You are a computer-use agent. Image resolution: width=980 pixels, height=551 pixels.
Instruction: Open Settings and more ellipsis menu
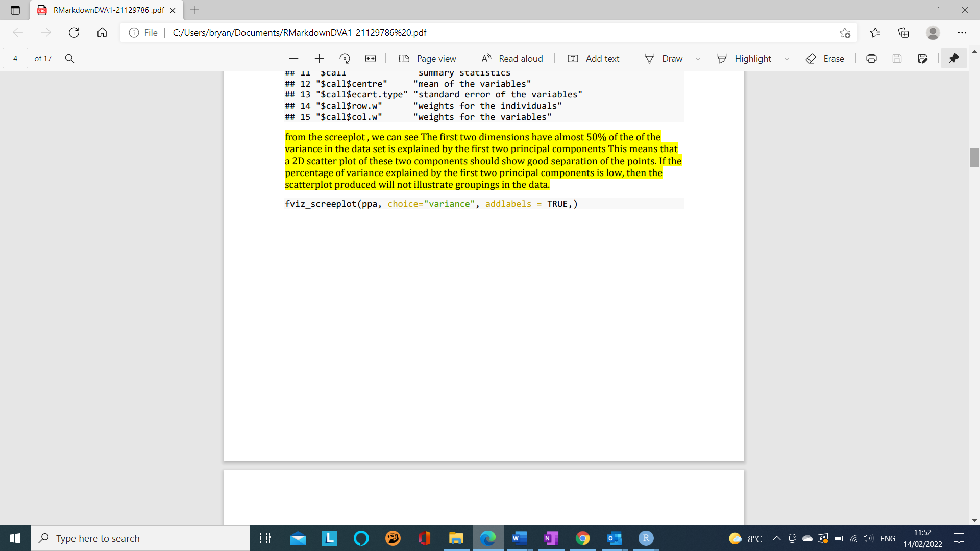tap(962, 33)
